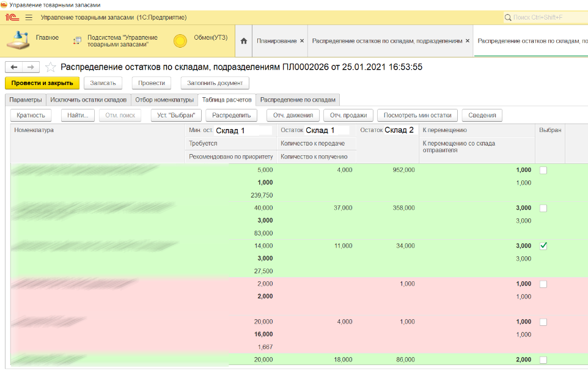Click the Обмен(УТЗ) yellow circle icon
This screenshot has width=588, height=373.
click(x=180, y=41)
